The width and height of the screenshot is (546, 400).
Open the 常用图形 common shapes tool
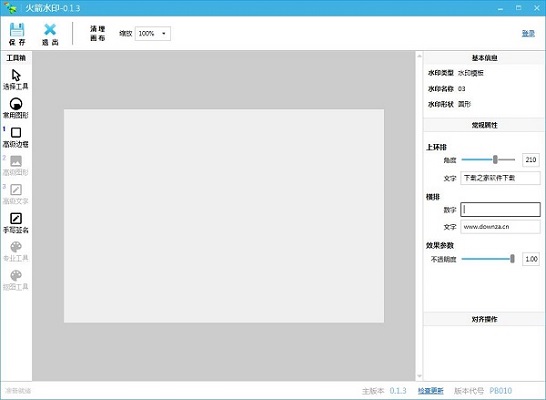tap(16, 104)
